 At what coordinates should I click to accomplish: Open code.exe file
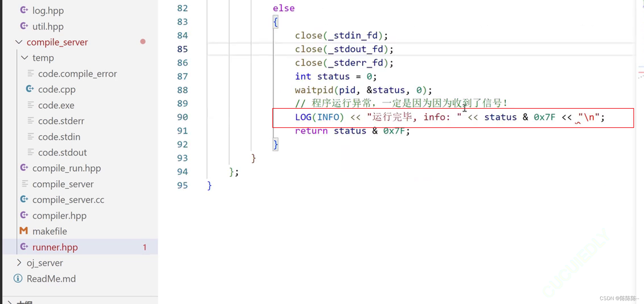tap(56, 105)
